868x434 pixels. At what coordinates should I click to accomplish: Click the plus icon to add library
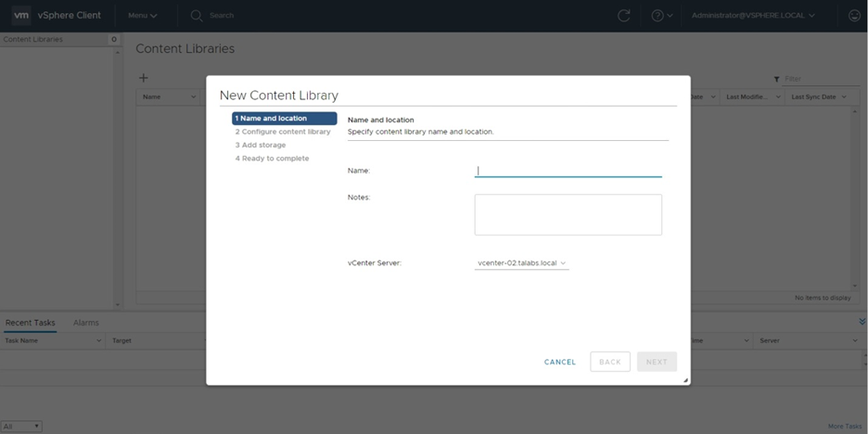point(144,78)
